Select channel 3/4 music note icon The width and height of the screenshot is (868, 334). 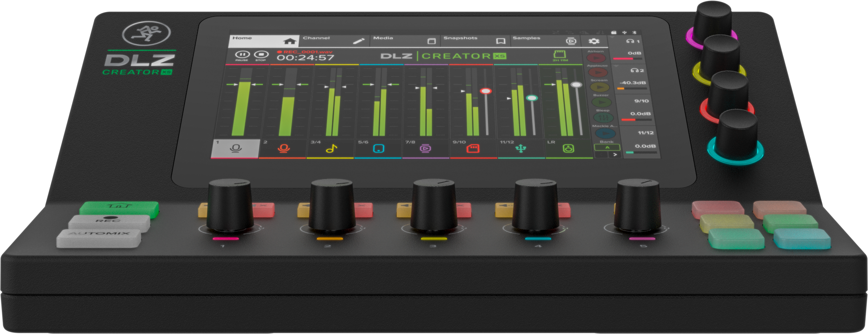(331, 148)
